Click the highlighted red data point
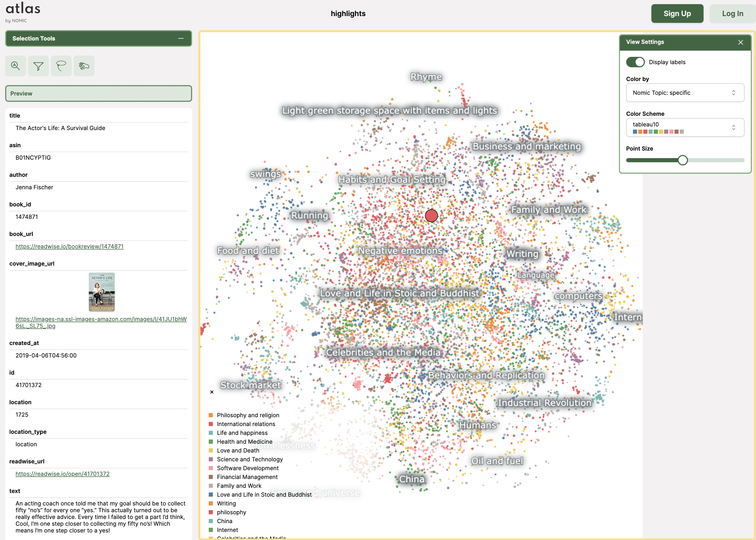Viewport: 756px width, 540px height. (x=431, y=215)
